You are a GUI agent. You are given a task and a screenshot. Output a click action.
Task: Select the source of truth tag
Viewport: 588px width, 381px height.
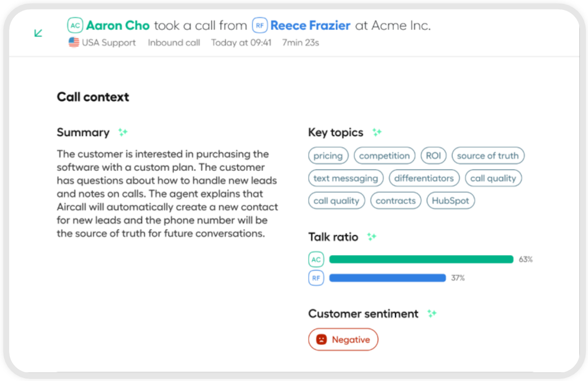pyautogui.click(x=488, y=156)
